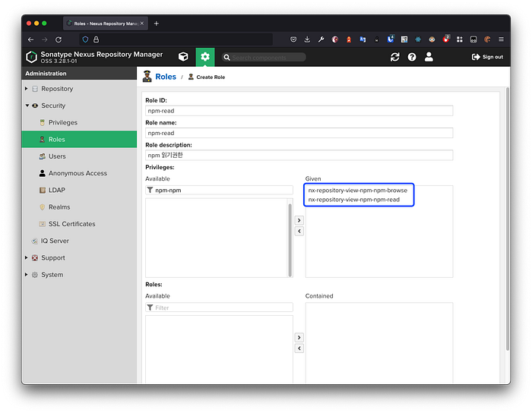
Task: Select nx-repository-view-npm-npm-browse privilege
Action: (x=358, y=191)
